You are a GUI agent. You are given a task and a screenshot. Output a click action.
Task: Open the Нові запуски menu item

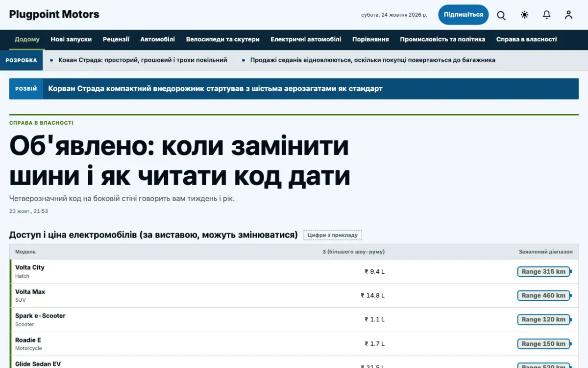click(x=71, y=39)
